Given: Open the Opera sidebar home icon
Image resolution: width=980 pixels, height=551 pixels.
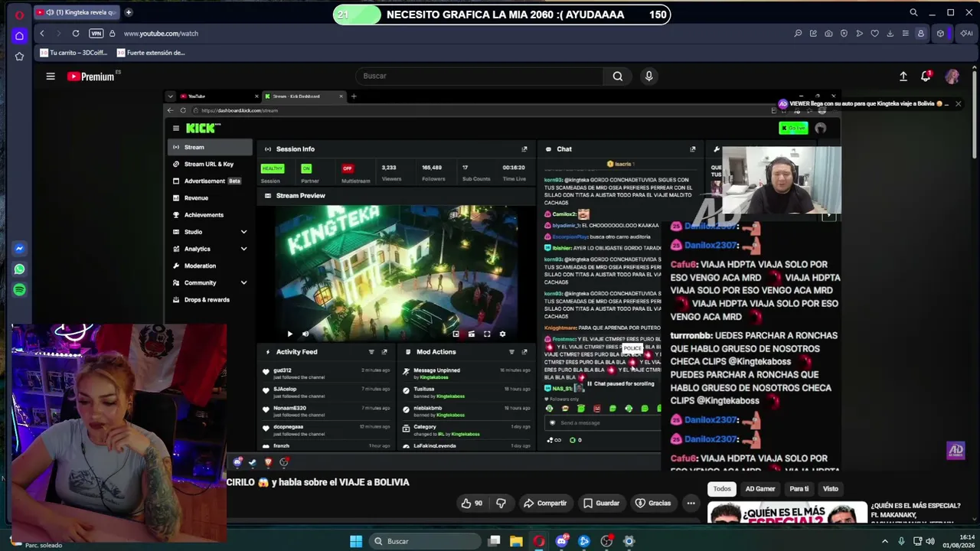Looking at the screenshot, I should [x=19, y=35].
